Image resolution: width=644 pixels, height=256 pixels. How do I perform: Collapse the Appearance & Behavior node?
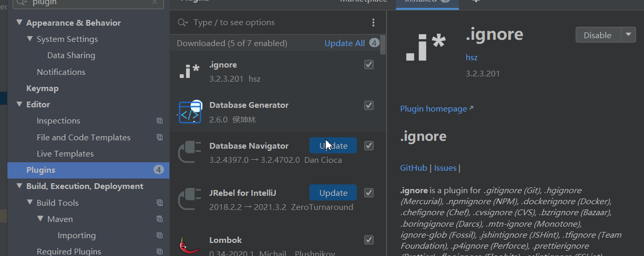20,23
